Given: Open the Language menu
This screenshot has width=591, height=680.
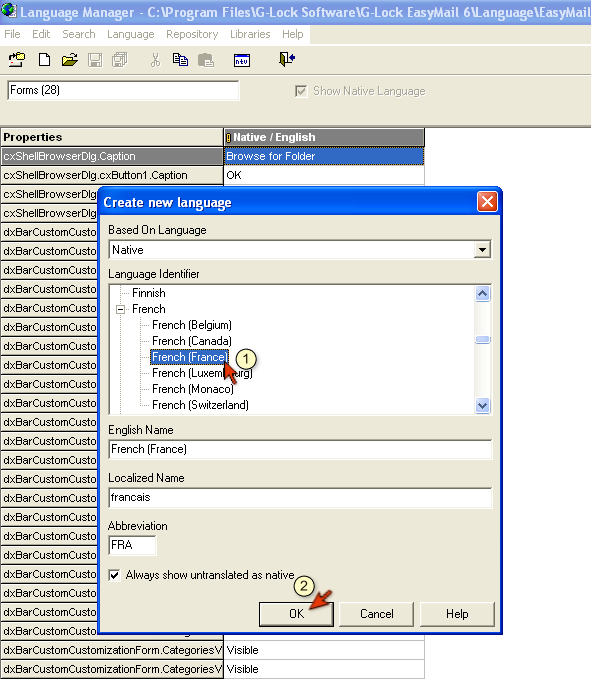Looking at the screenshot, I should click(x=131, y=34).
